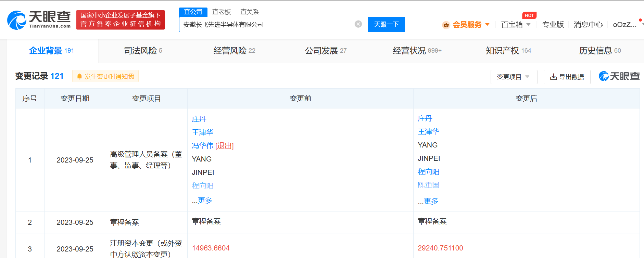Click the date 2023-09-25 in row 2
This screenshot has width=644, height=258.
(x=75, y=222)
